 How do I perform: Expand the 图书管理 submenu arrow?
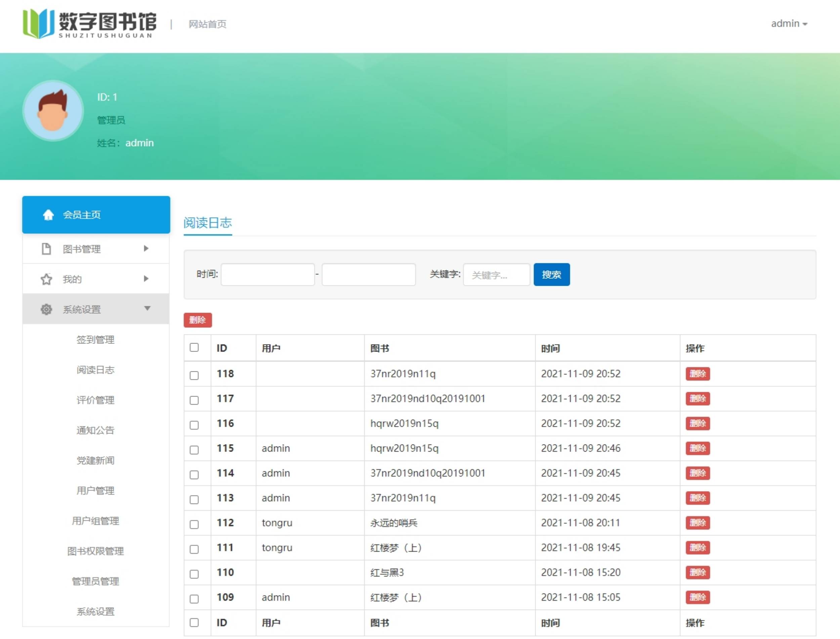[x=146, y=248]
